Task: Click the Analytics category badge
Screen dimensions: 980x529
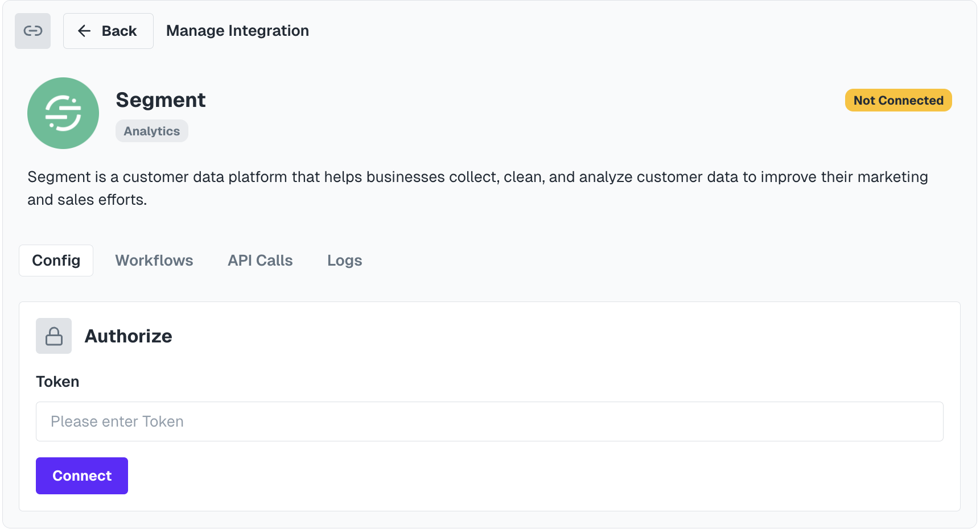Action: point(151,131)
